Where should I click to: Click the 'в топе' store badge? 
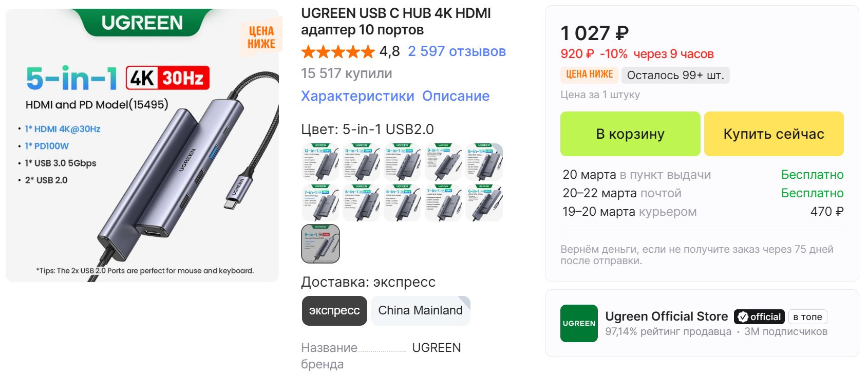[x=807, y=317]
